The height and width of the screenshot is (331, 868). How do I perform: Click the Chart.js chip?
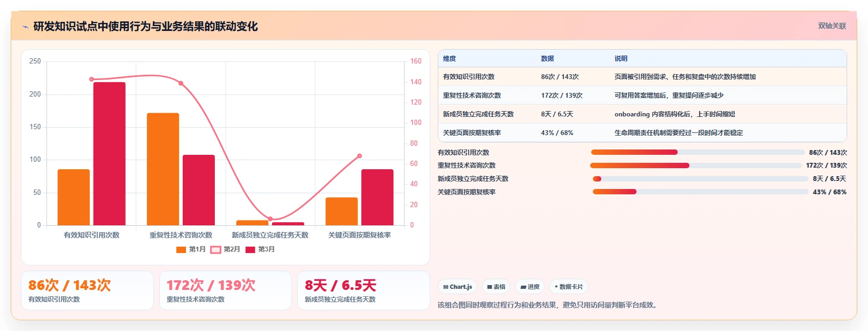coord(458,287)
